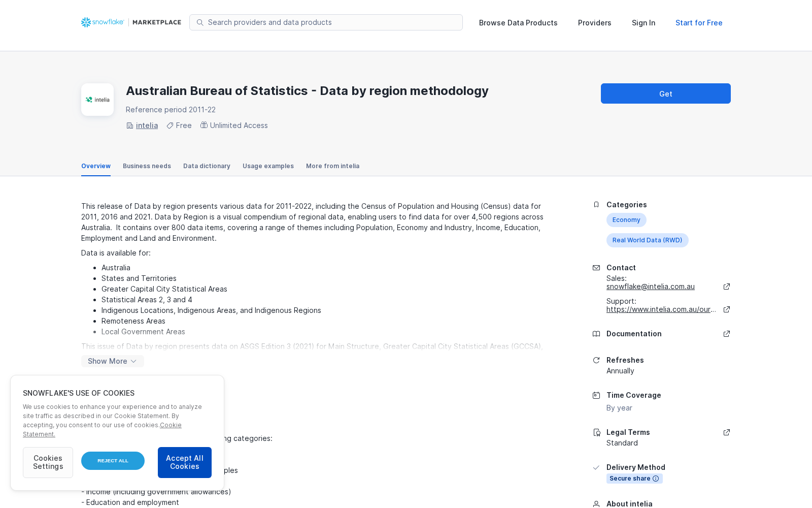Click the Unlimited Access icon
812x508 pixels.
tap(204, 125)
